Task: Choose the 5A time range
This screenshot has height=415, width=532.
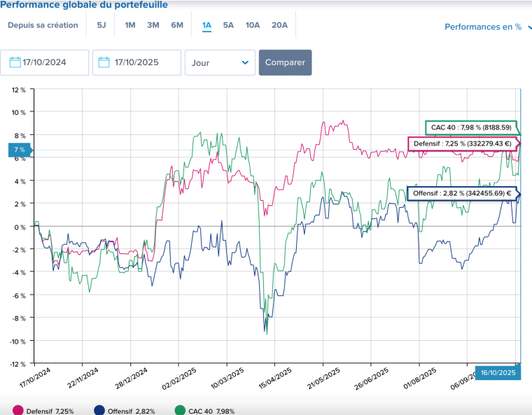Action: coord(228,25)
